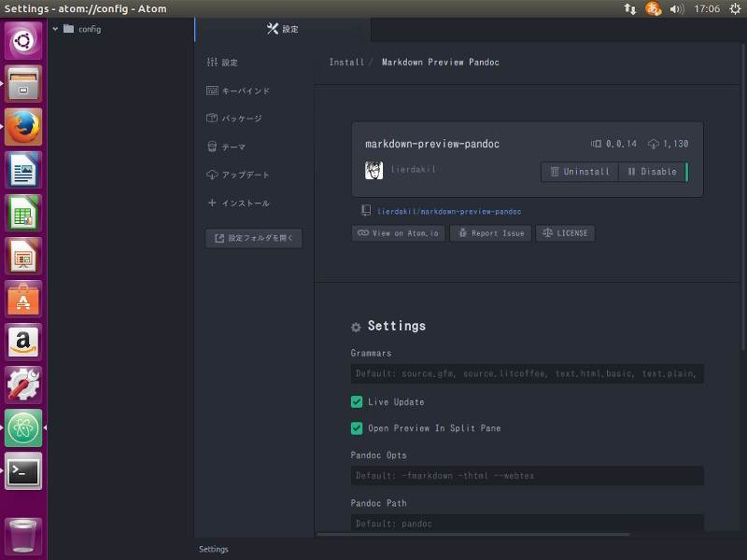Viewport: 747px width, 560px height.
Task: Open the テーマ themes section
Action: (226, 147)
